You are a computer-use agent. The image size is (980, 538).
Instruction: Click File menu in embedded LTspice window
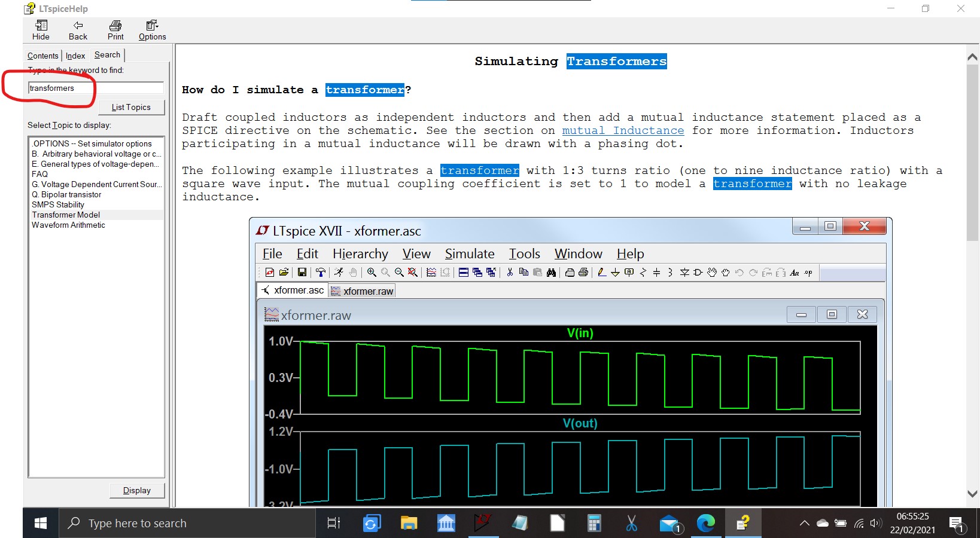tap(272, 253)
